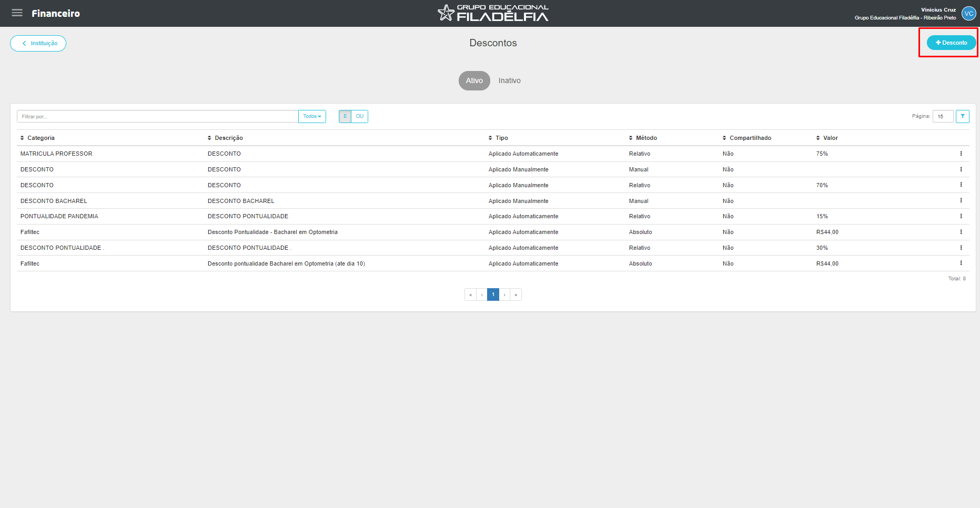The width and height of the screenshot is (980, 508).
Task: Click the Filtrar por search field
Action: point(158,116)
